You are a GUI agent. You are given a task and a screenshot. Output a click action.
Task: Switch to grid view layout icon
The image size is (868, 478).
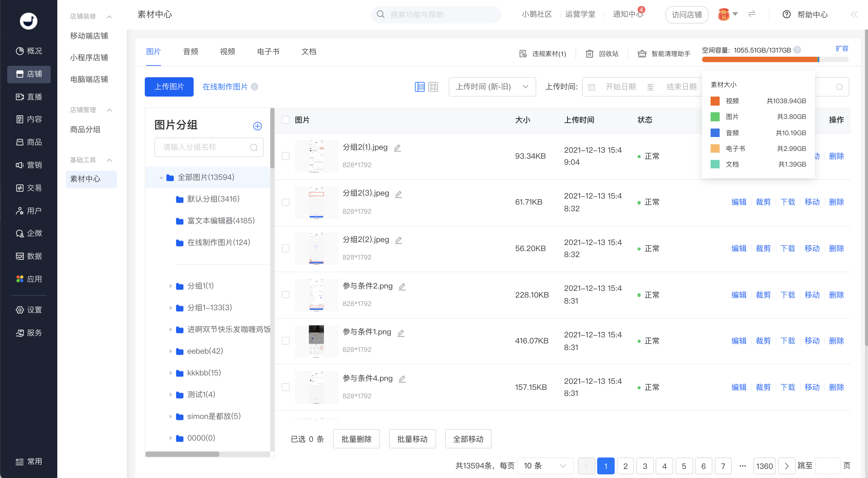(x=433, y=87)
